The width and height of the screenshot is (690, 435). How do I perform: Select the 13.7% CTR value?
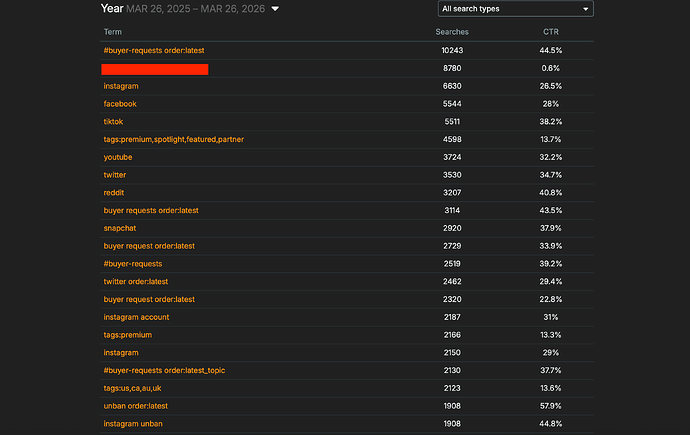click(551, 139)
